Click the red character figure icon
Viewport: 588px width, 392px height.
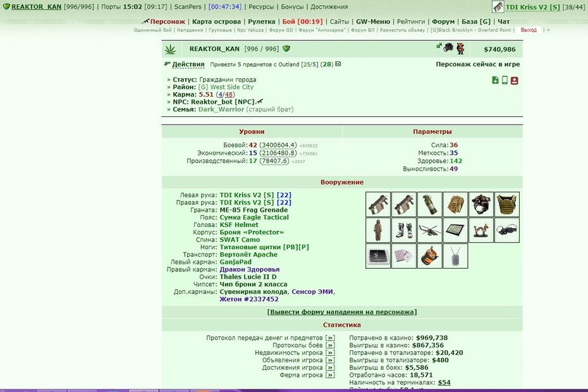(460, 49)
